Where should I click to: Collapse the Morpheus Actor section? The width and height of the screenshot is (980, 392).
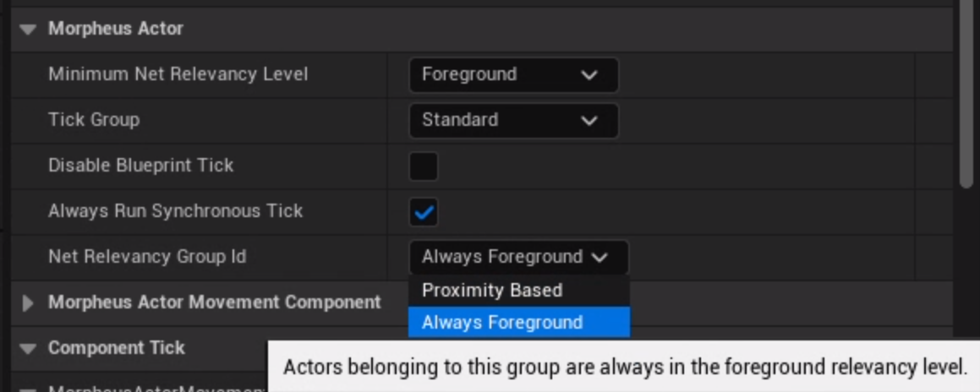(x=28, y=30)
